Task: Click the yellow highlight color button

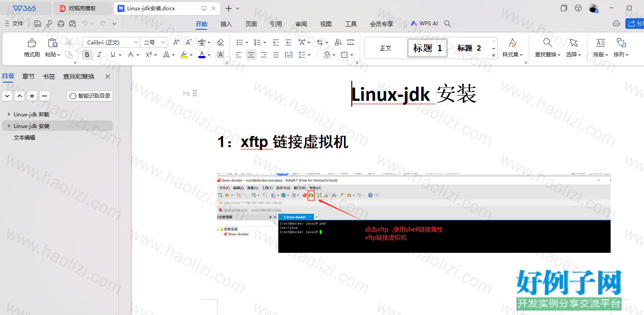Action: (184, 55)
